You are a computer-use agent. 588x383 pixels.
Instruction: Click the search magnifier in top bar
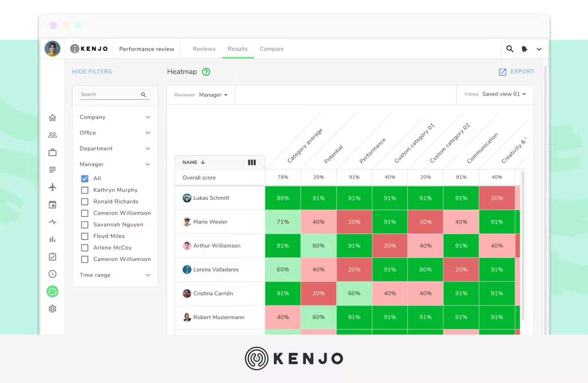tap(509, 49)
